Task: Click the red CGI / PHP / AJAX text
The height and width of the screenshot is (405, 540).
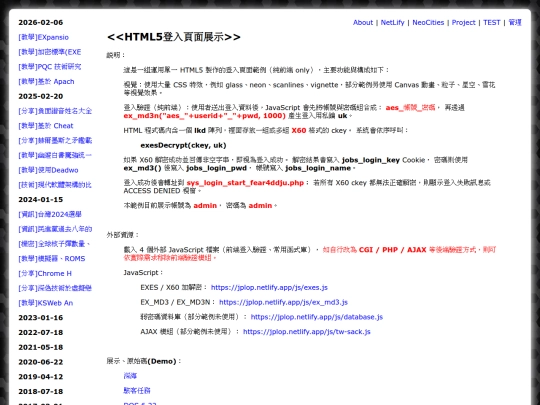Action: click(393, 250)
